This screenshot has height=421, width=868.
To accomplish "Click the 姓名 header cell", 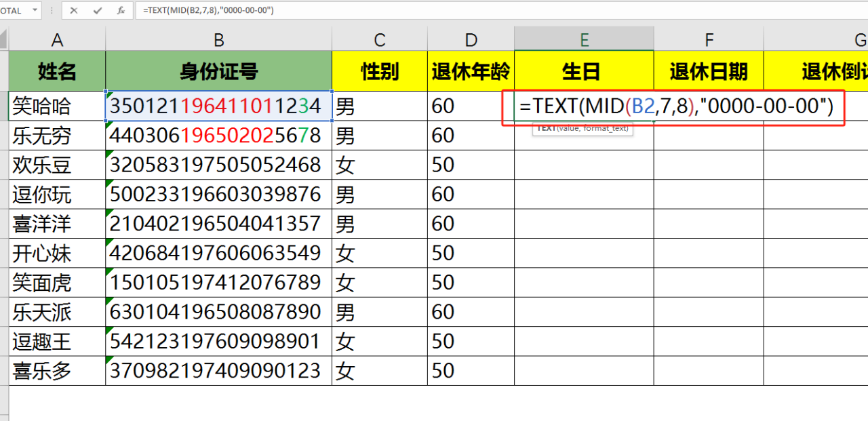I will coord(57,71).
